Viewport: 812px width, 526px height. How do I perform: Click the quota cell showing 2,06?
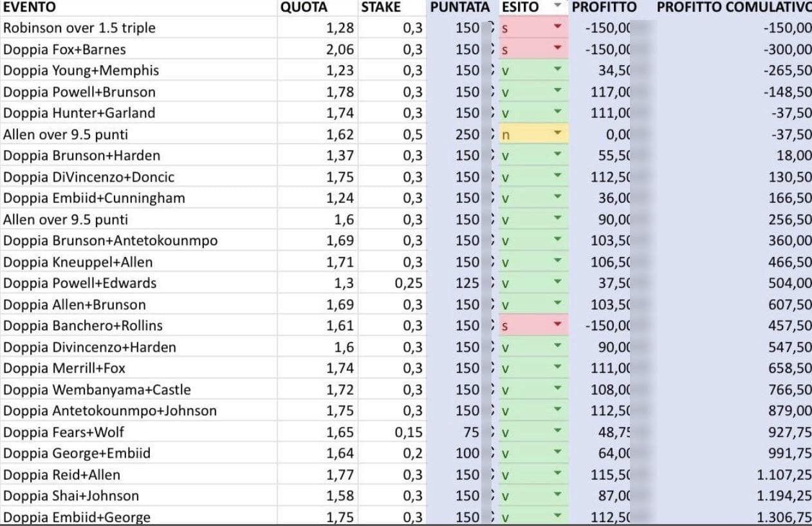340,49
